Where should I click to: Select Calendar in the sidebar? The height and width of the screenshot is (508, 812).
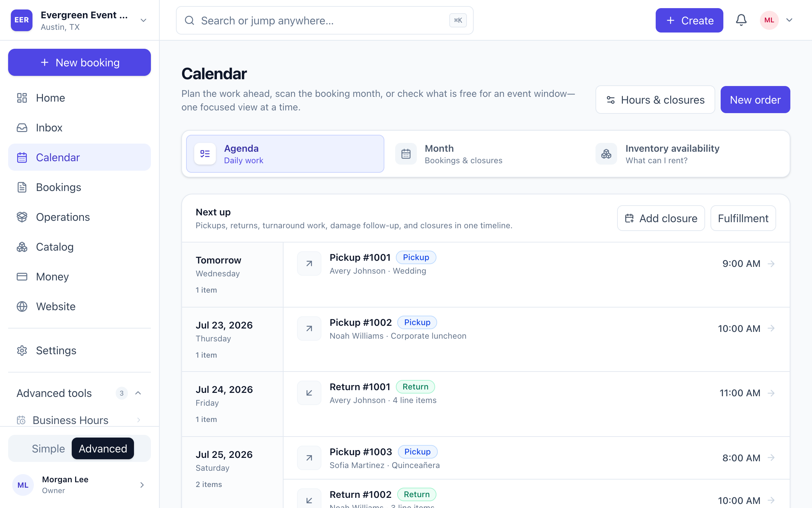80,157
